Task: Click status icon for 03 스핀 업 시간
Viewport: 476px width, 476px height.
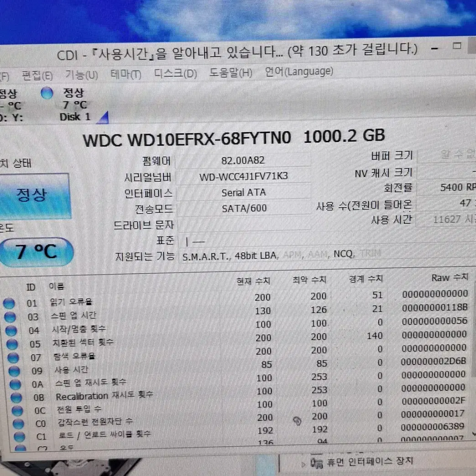Action: pos(10,317)
